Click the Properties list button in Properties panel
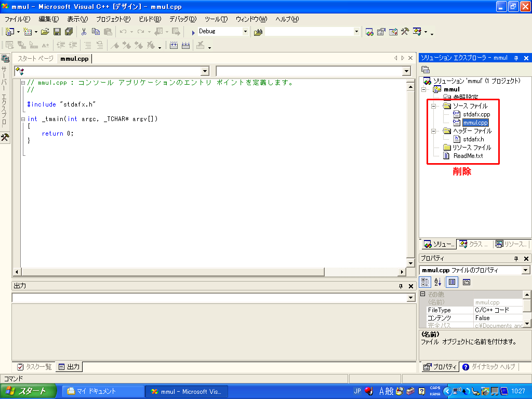532x399 pixels. (x=452, y=282)
